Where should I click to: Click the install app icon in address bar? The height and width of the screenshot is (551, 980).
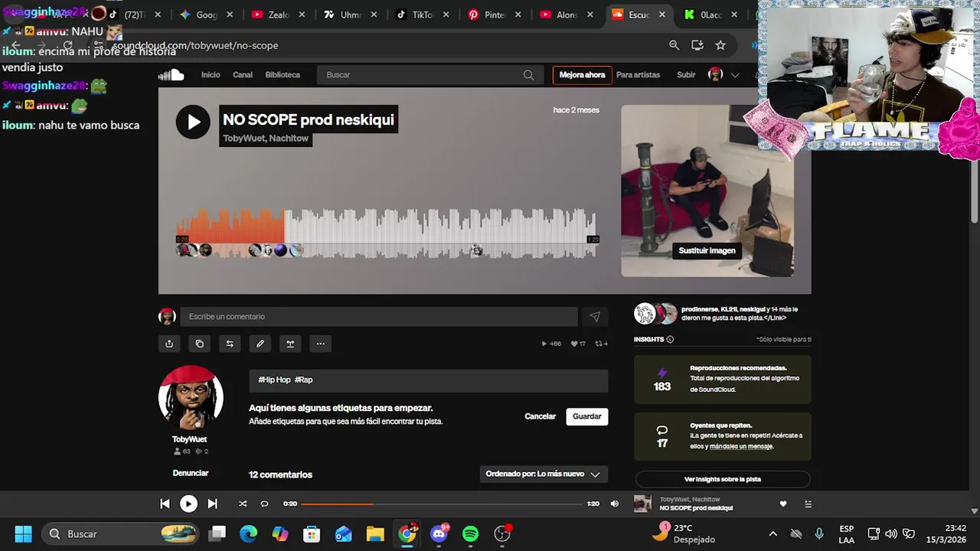pos(697,45)
